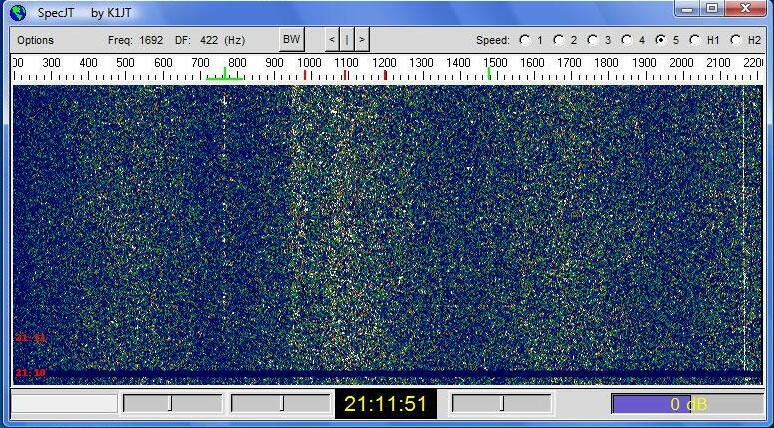Image resolution: width=774 pixels, height=428 pixels.
Task: Set waterfall speed to 3
Action: [592, 40]
